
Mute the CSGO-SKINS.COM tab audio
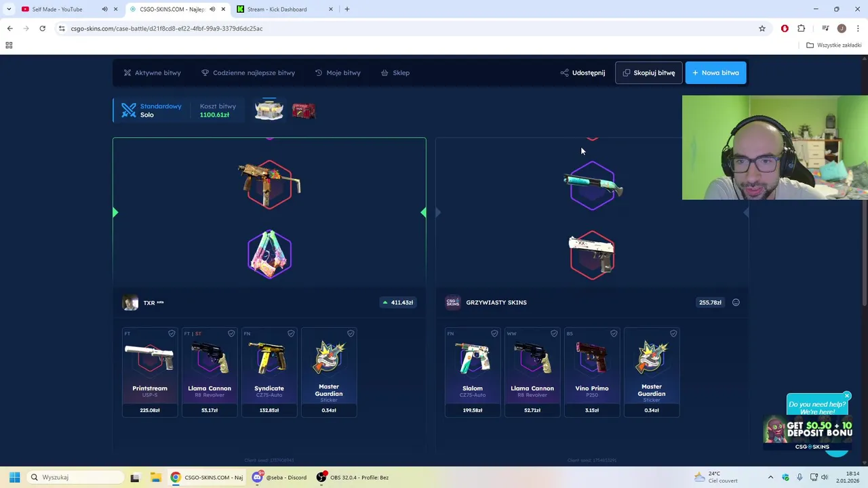(x=212, y=9)
